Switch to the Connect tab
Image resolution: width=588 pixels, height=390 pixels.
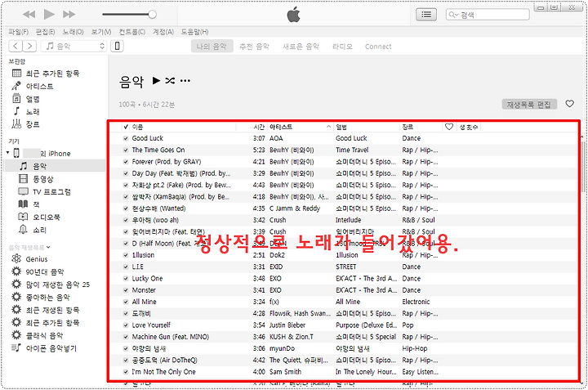pos(378,47)
